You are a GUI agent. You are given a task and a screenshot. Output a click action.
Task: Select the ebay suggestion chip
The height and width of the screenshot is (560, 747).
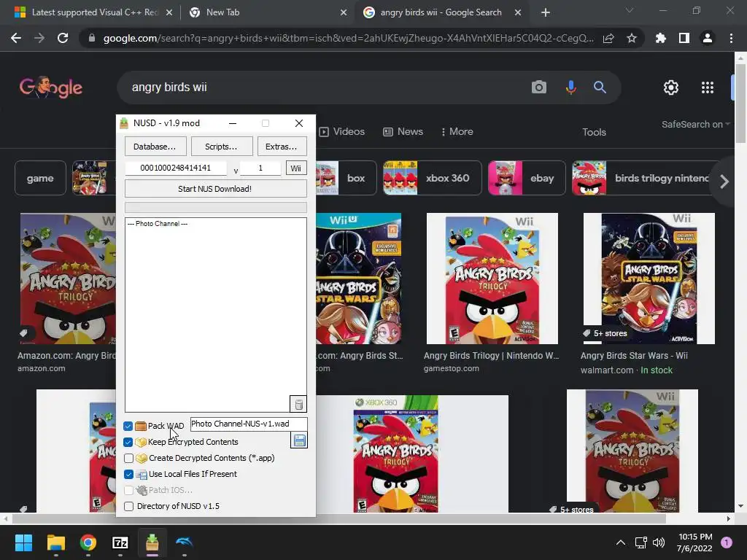tap(527, 178)
